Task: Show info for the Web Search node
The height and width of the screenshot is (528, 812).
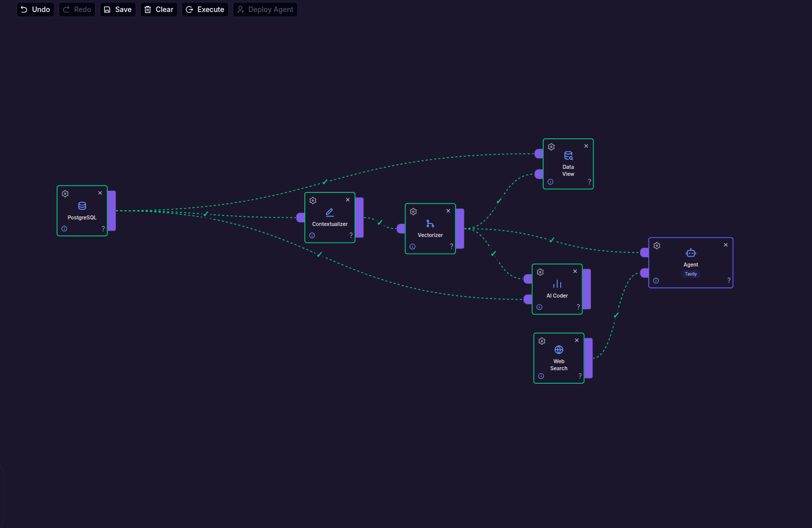Action: tap(541, 376)
